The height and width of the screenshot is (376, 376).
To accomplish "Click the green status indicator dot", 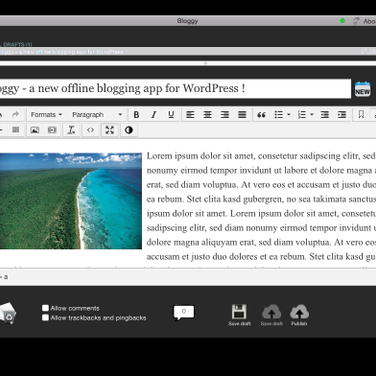I will 342,21.
